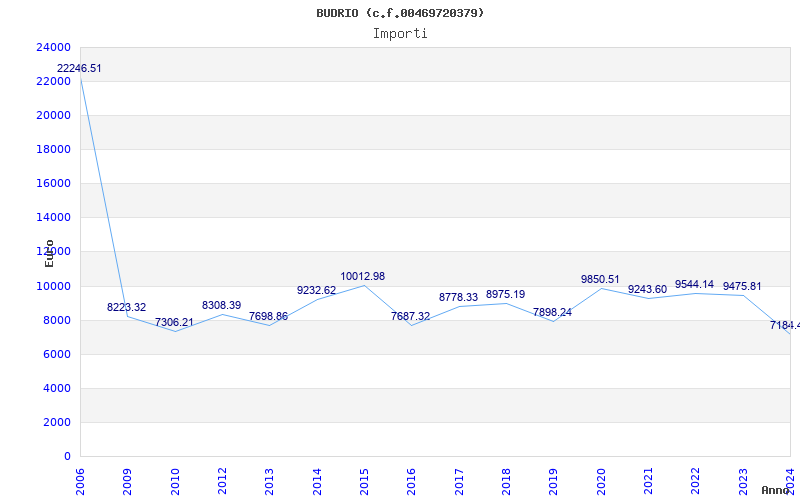This screenshot has height=500, width=800.
Task: Click the x-axis year 2017
Action: [x=459, y=482]
